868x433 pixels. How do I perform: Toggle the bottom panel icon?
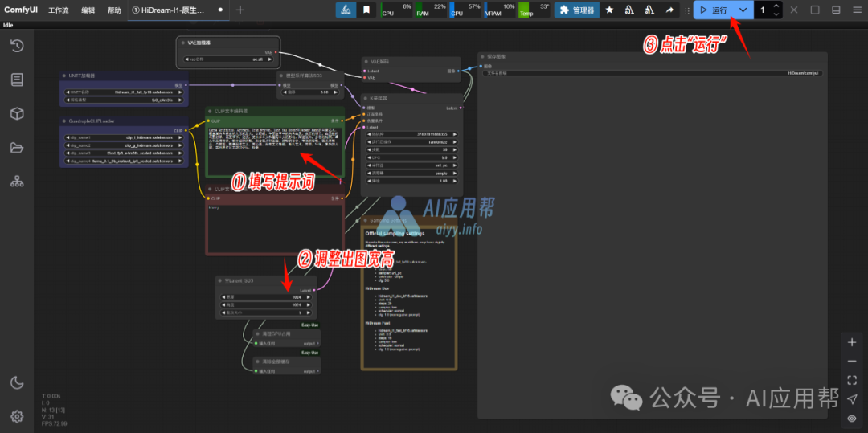click(x=836, y=10)
